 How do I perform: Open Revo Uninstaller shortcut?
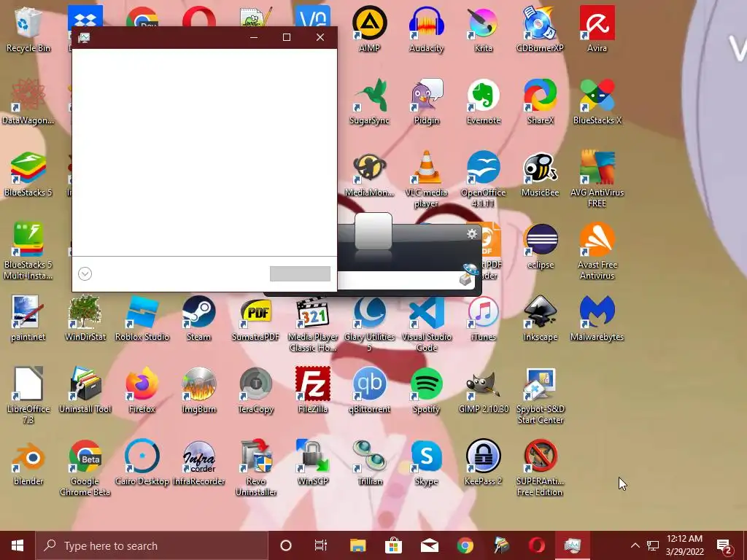[x=256, y=467]
